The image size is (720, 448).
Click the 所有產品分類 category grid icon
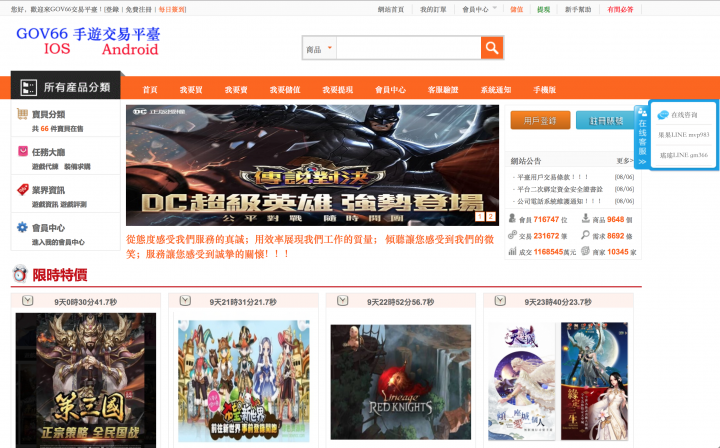coord(28,87)
